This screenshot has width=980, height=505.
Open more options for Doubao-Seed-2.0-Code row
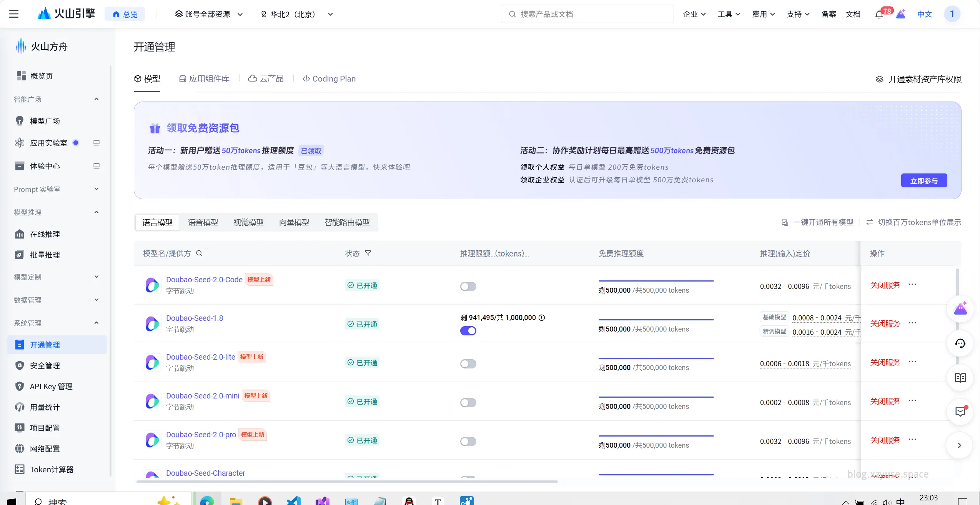click(x=912, y=285)
